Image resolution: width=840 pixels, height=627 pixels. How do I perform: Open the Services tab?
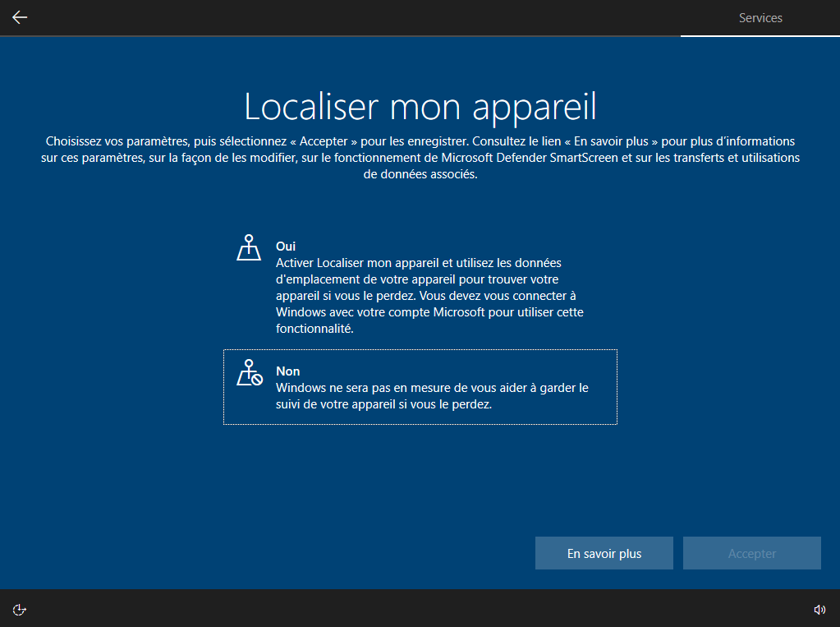760,18
